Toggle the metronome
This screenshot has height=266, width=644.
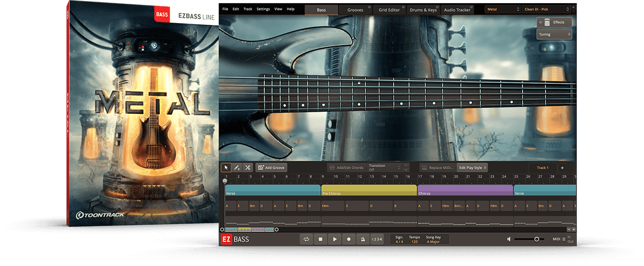(x=363, y=239)
